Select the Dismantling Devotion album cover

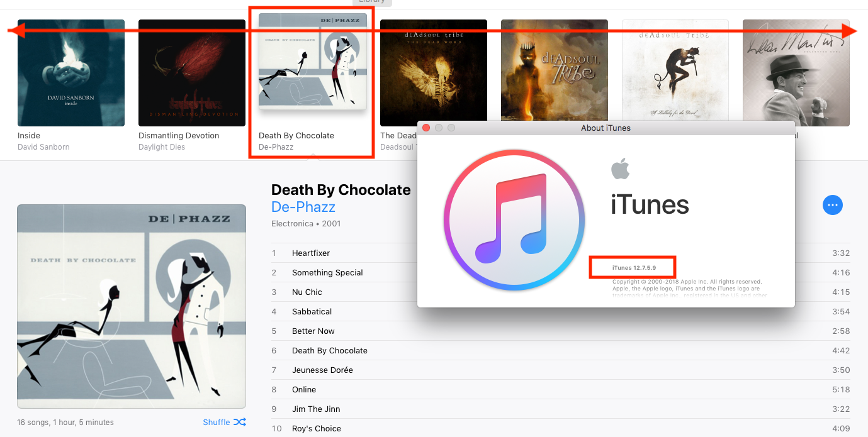pos(192,73)
